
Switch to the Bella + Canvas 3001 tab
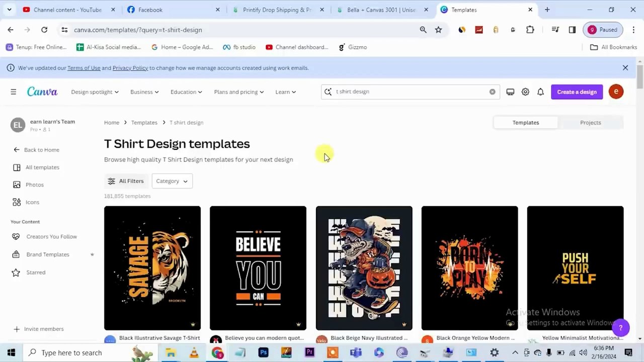pyautogui.click(x=382, y=10)
